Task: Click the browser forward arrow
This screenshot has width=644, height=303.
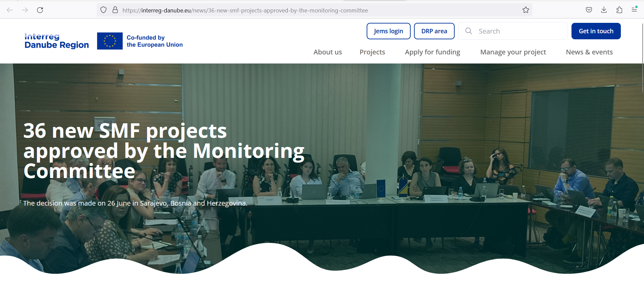Action: click(x=25, y=10)
